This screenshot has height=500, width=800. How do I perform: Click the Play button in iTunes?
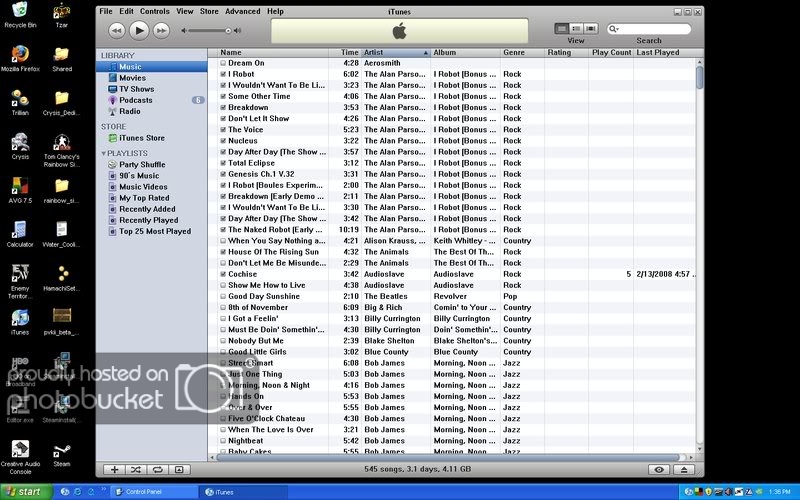coord(139,31)
